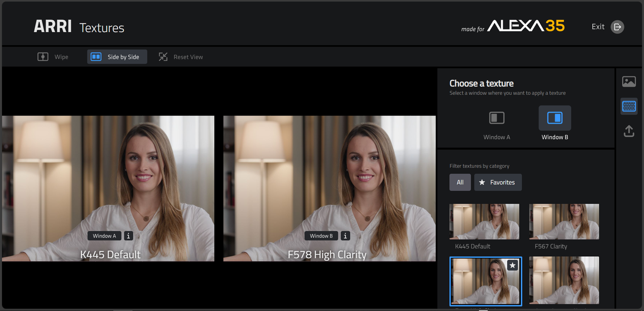
Task: Click the 'K445 Default' caption over the preview
Action: [x=111, y=255]
